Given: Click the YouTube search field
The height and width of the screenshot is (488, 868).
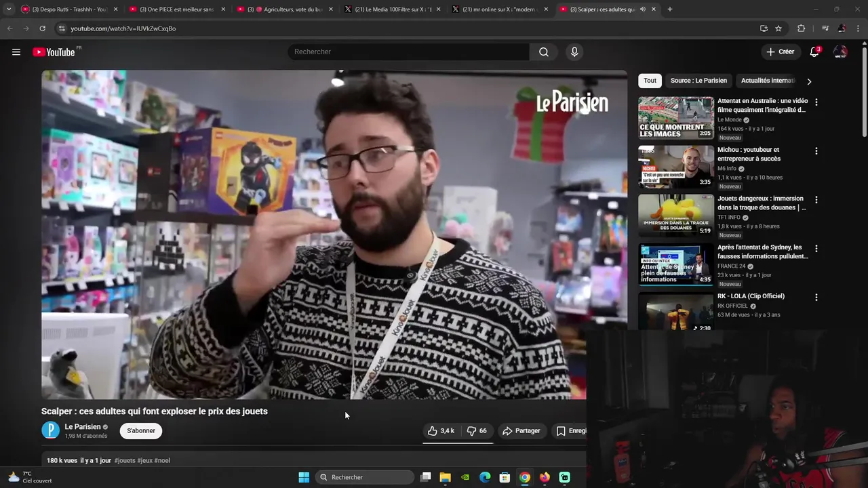Looking at the screenshot, I should pyautogui.click(x=409, y=52).
